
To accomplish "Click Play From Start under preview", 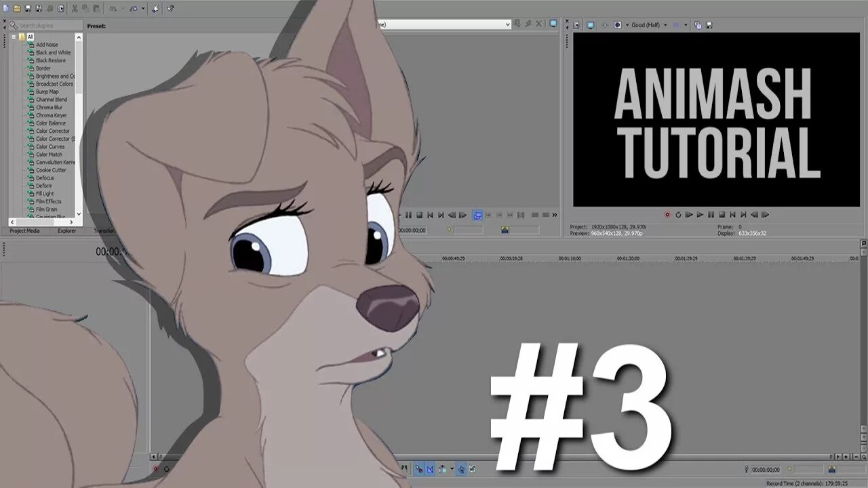I will click(689, 215).
